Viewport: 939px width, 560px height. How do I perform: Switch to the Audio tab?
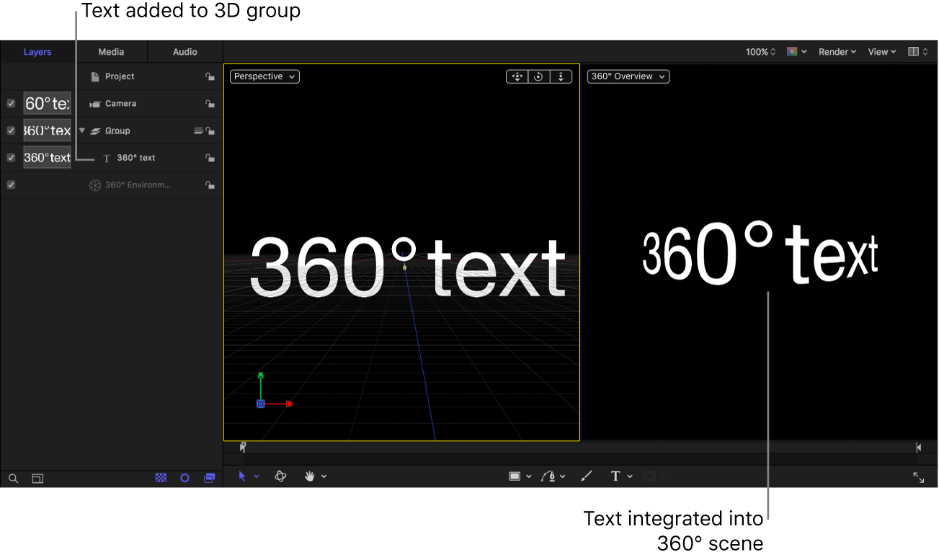pyautogui.click(x=184, y=51)
